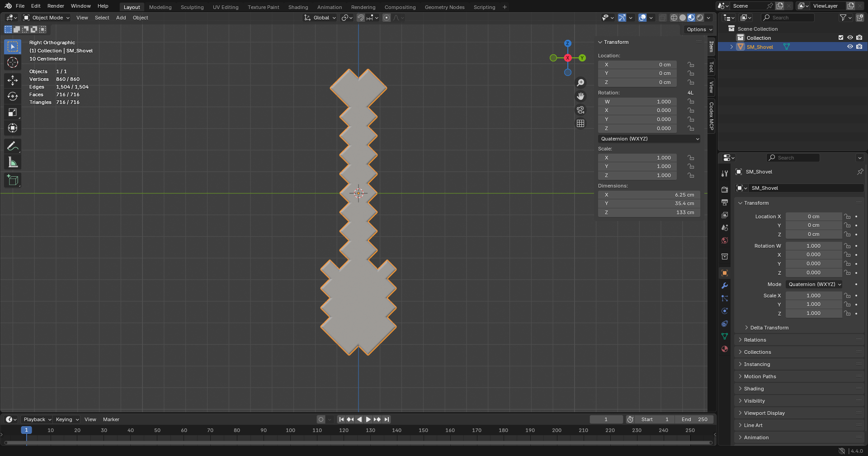Viewport: 868px width, 456px height.
Task: Open the Render properties tab icon
Action: coord(725,189)
